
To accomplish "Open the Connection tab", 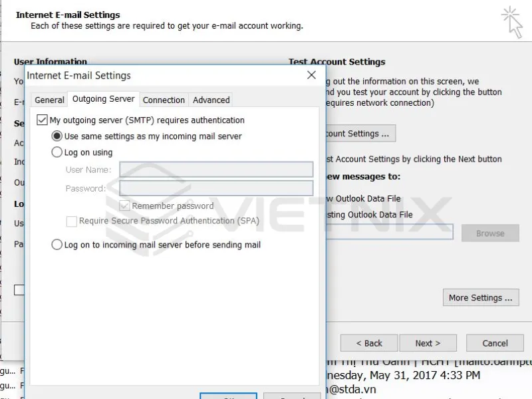I will click(164, 100).
